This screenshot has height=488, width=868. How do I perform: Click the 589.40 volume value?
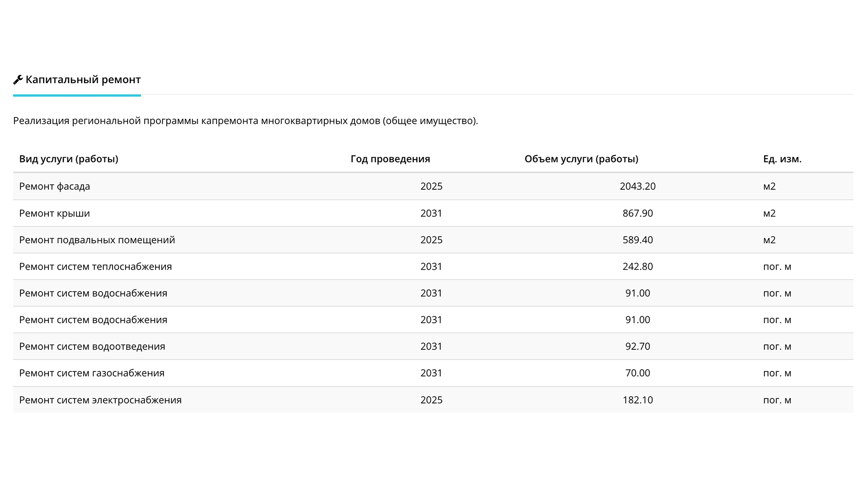pyautogui.click(x=637, y=240)
